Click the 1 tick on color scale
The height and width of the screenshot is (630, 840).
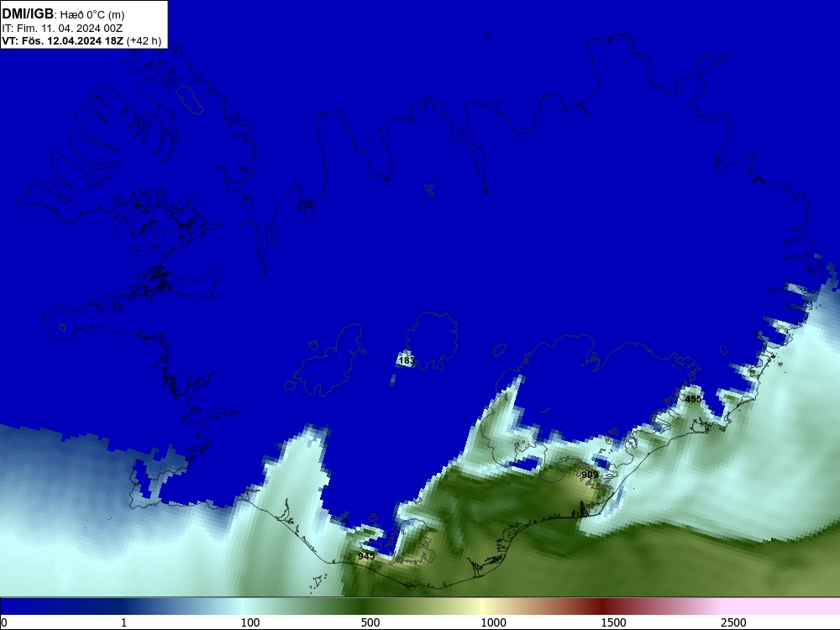coord(123,622)
